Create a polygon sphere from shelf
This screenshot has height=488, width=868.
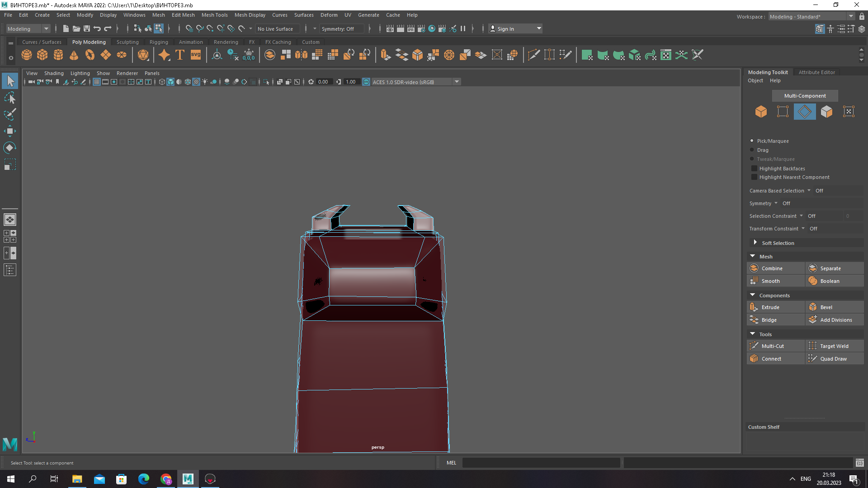coord(27,55)
